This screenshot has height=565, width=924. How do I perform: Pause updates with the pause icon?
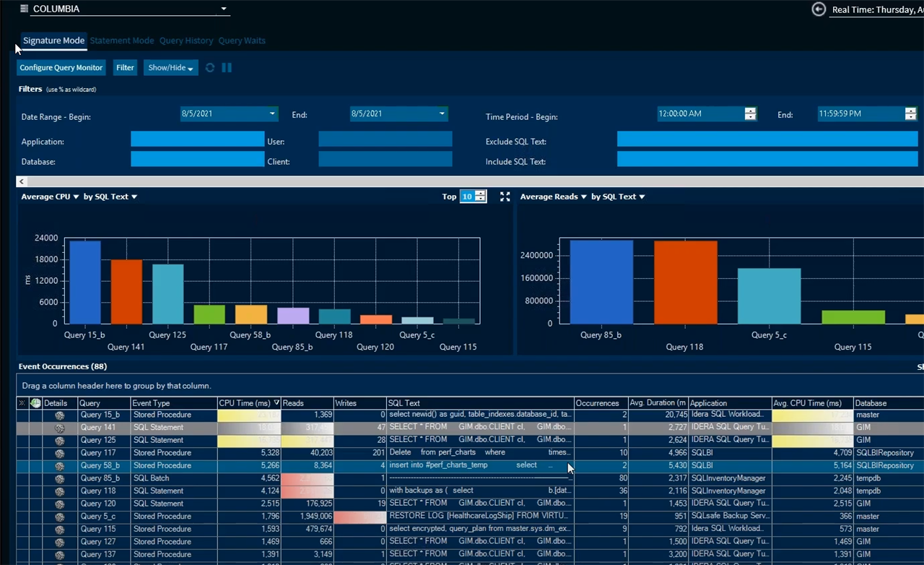(x=227, y=68)
